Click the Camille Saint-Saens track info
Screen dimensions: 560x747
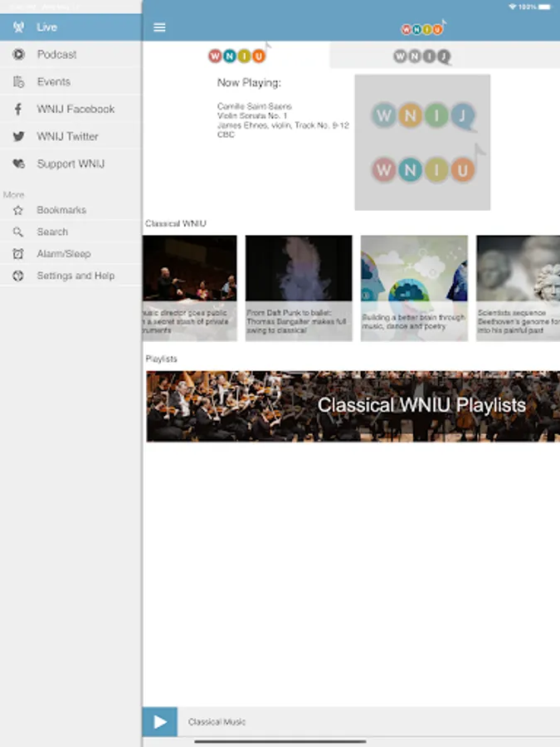click(283, 120)
